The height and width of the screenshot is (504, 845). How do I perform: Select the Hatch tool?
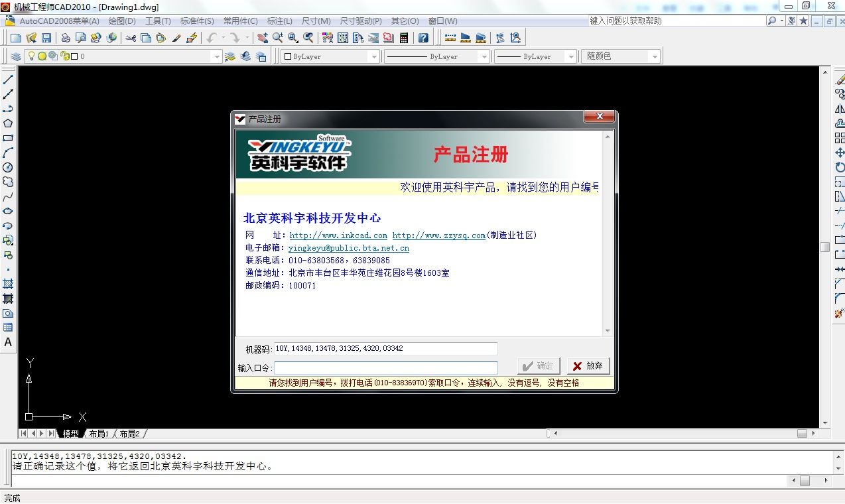coord(8,284)
